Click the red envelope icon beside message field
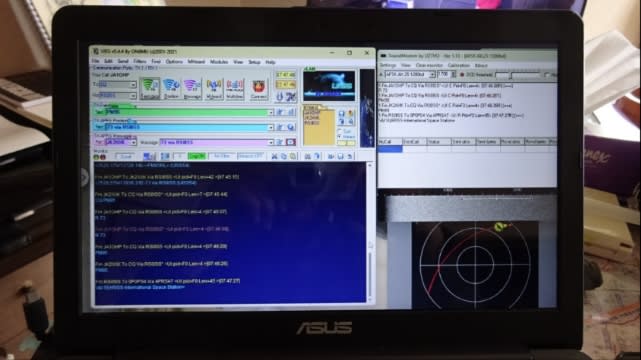641x360 pixels. [x=291, y=142]
